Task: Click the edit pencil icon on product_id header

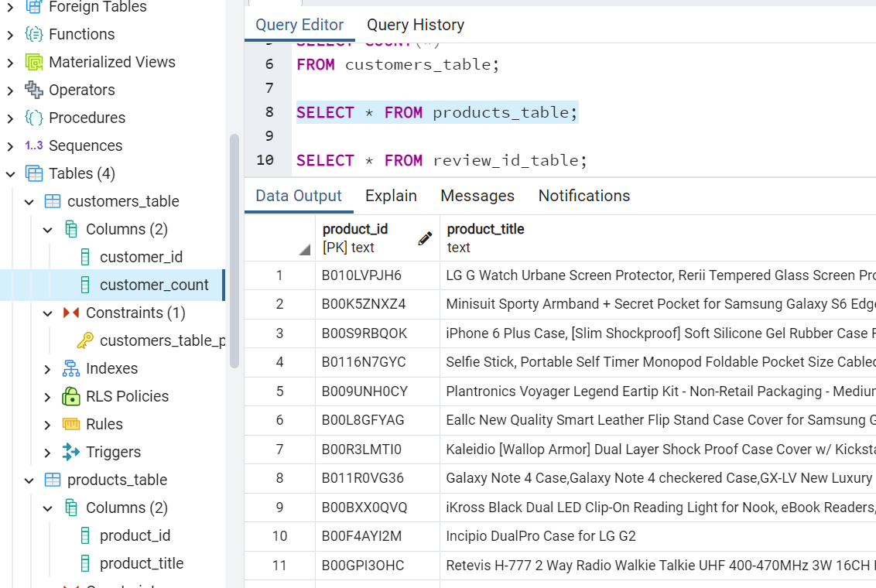Action: pyautogui.click(x=425, y=238)
